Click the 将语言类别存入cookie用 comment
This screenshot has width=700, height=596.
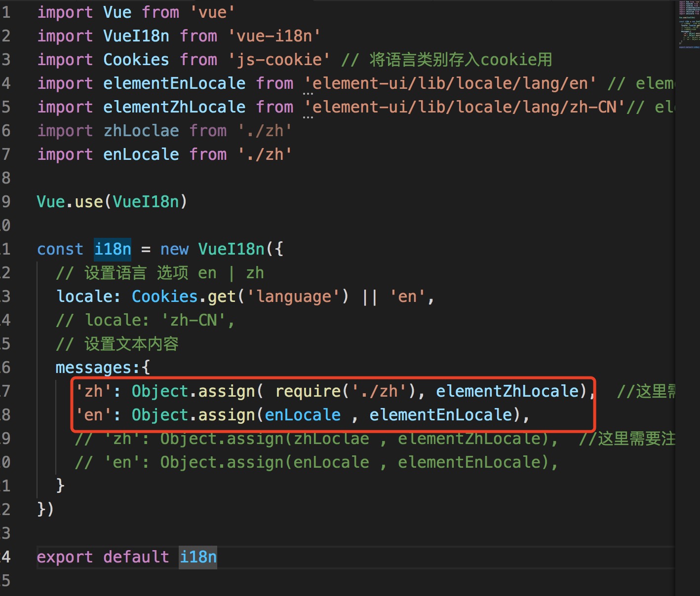coord(447,60)
